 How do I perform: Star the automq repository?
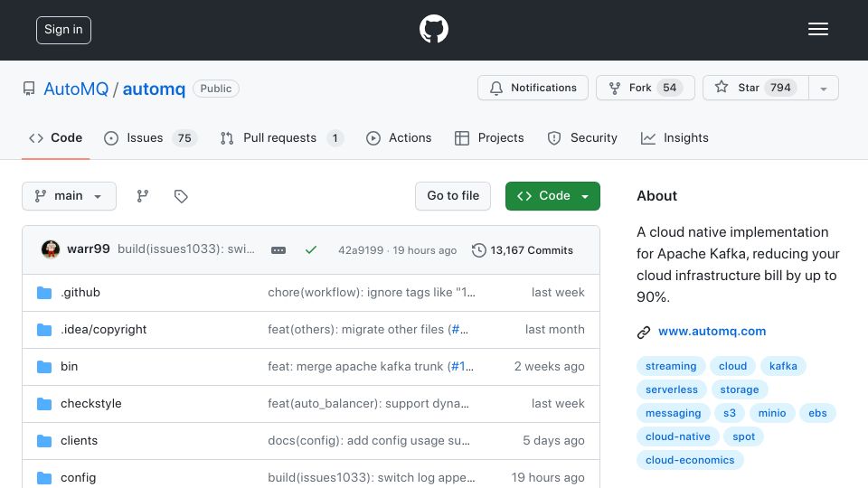click(756, 88)
